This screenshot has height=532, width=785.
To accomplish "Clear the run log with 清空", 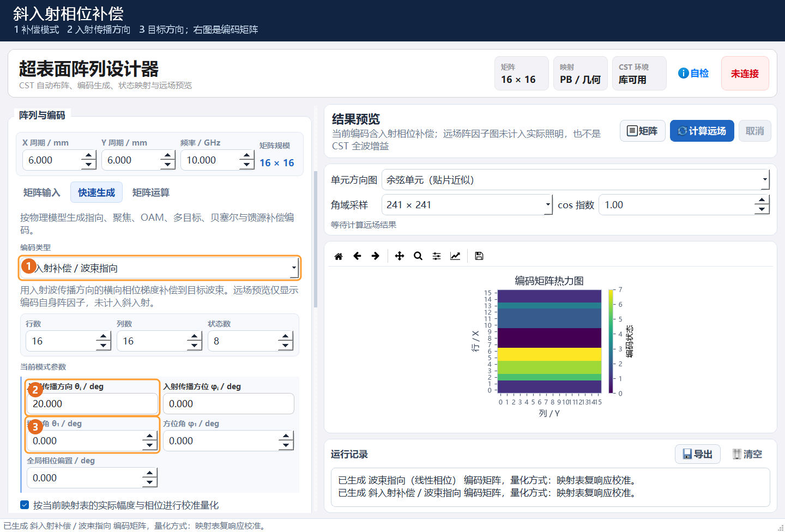I will (x=747, y=454).
